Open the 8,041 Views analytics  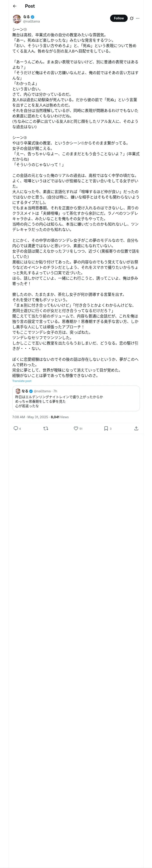[60, 417]
